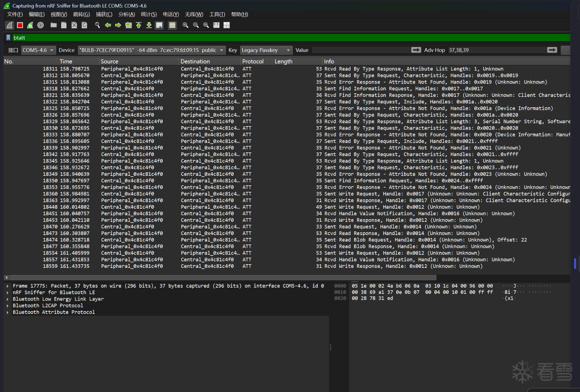The image size is (580, 392).
Task: Select packet 18448 Sent Write Request row
Action: (x=287, y=207)
